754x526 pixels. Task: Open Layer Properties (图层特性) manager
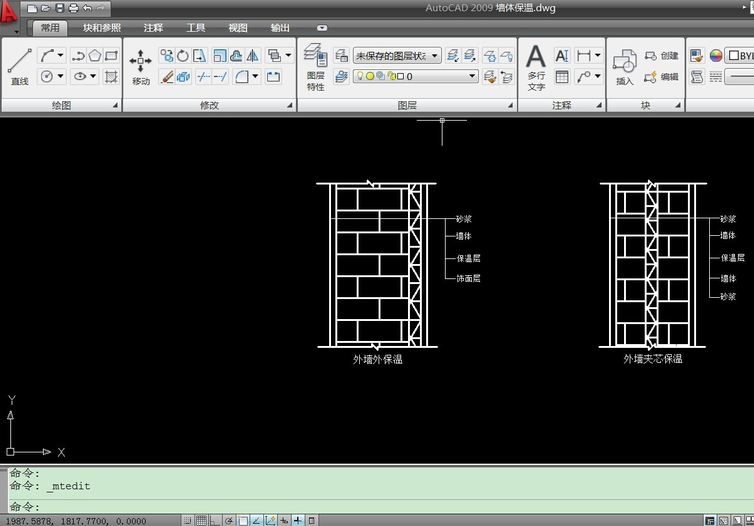(315, 67)
